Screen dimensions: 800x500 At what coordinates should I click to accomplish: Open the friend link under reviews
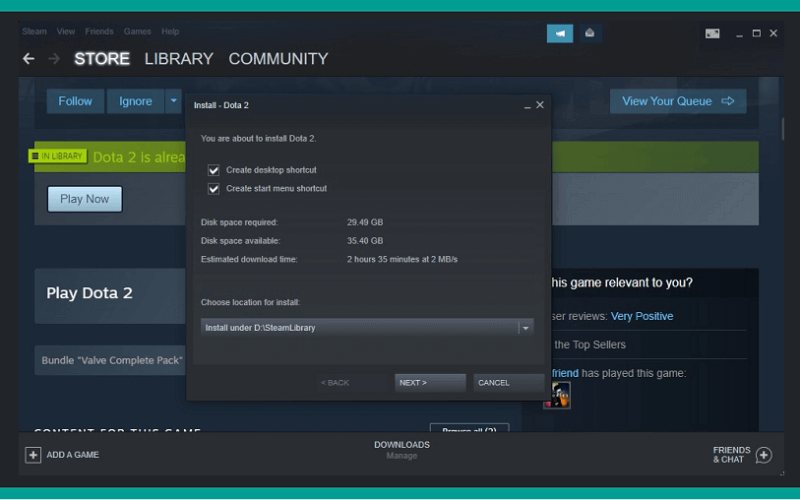click(565, 373)
